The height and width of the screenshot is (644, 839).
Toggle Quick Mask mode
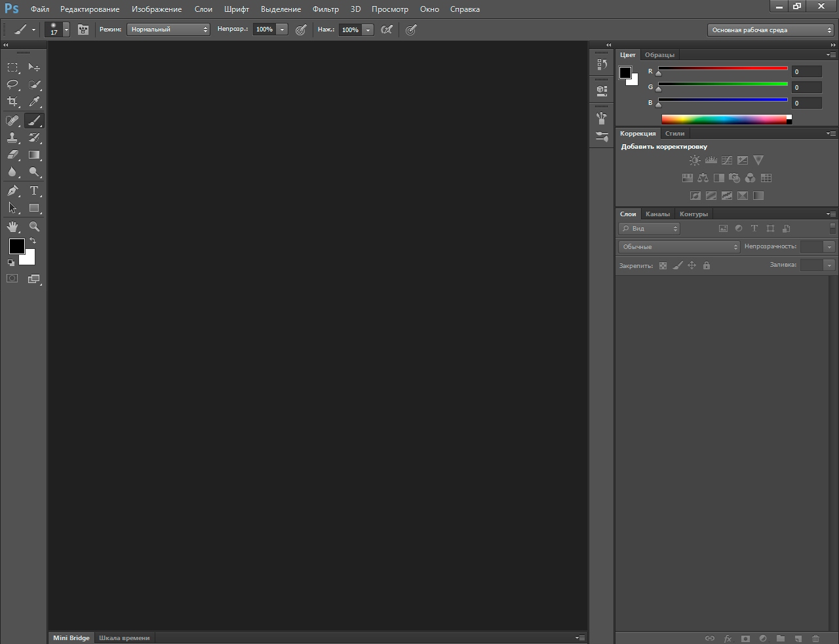[x=12, y=278]
